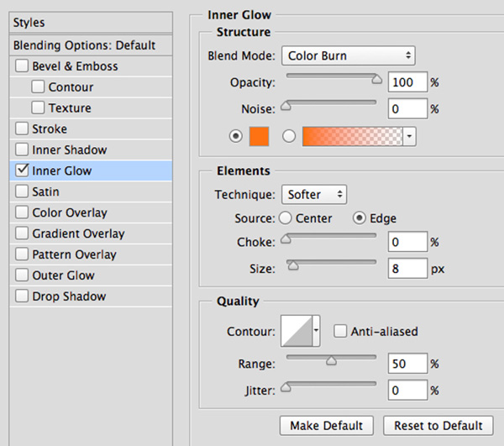This screenshot has height=446, width=504.
Task: Open the Contour preset dropdown arrow
Action: click(x=317, y=332)
